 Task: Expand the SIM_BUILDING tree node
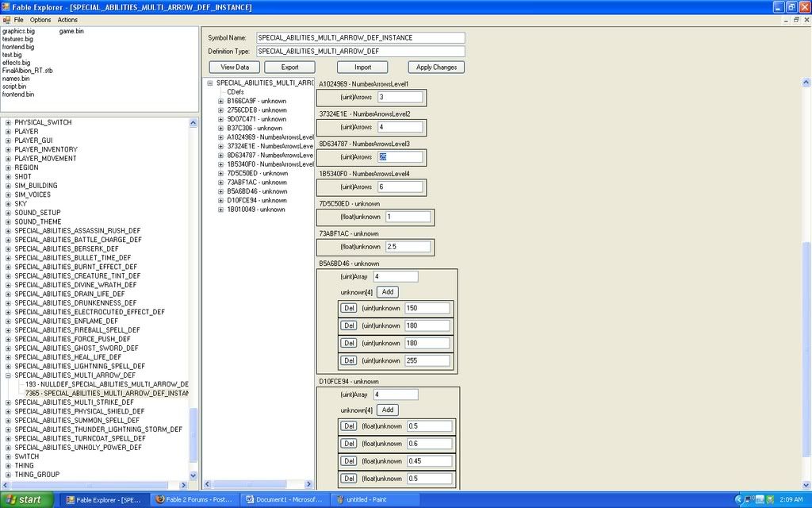(x=8, y=186)
